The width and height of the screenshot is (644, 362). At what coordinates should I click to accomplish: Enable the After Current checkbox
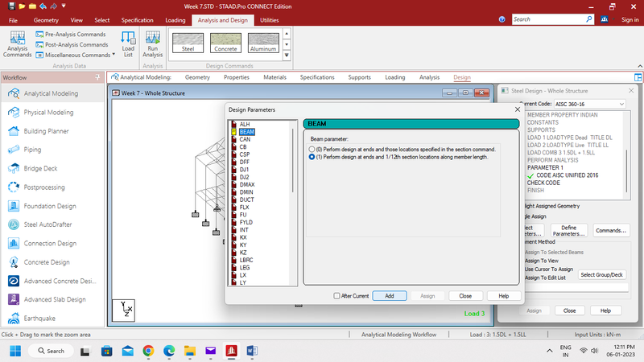[x=337, y=296]
